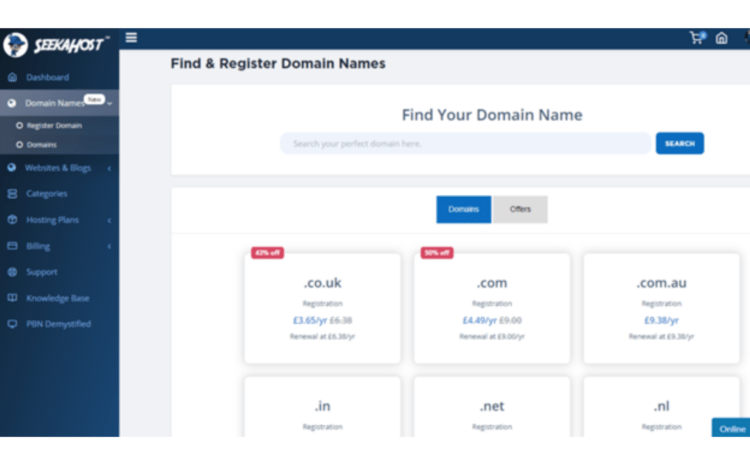Click the Categories stack icon
The width and height of the screenshot is (750, 465).
click(12, 193)
